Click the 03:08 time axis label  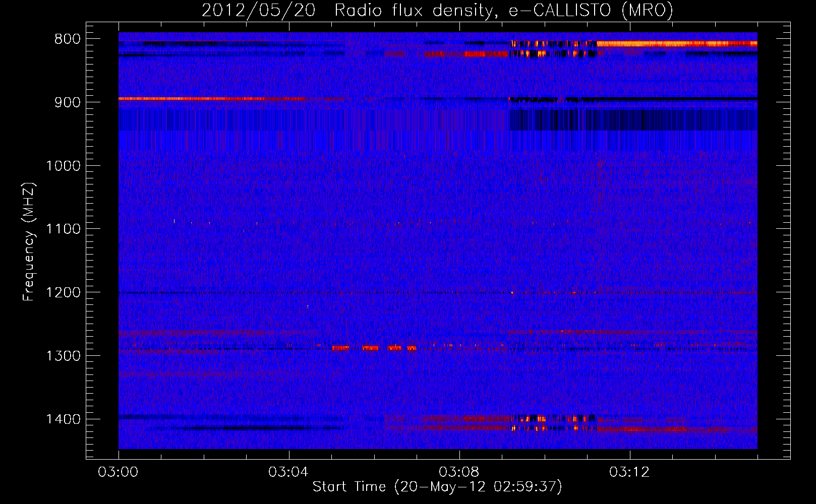pos(459,472)
